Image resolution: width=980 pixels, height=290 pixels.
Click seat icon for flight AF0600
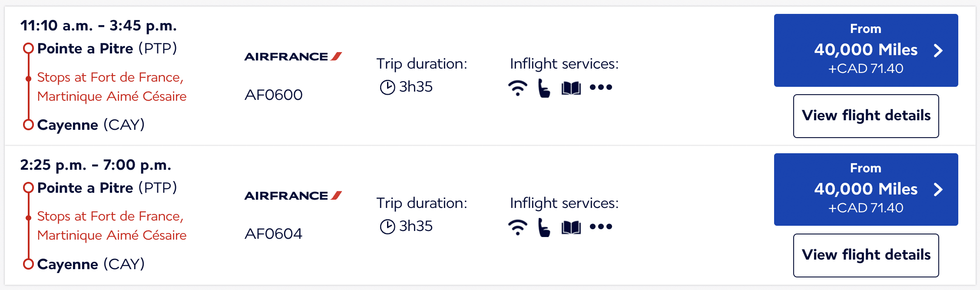tap(544, 88)
